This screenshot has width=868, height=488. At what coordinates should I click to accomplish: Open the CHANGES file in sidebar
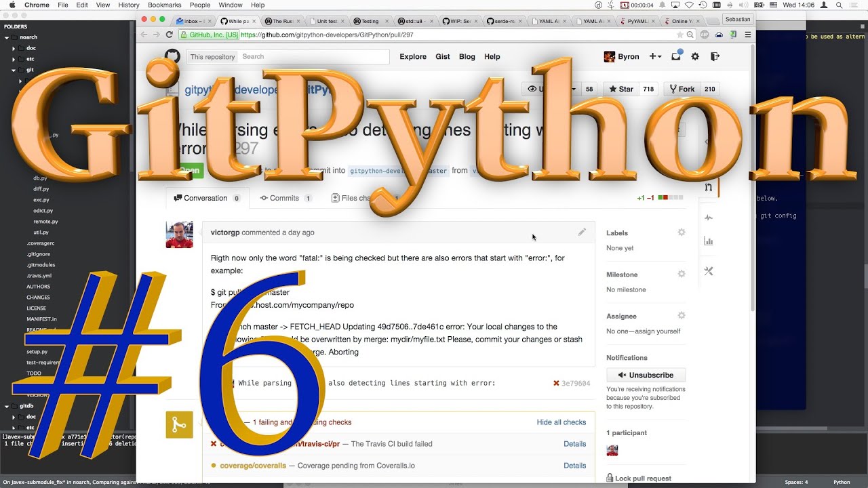pos(38,298)
